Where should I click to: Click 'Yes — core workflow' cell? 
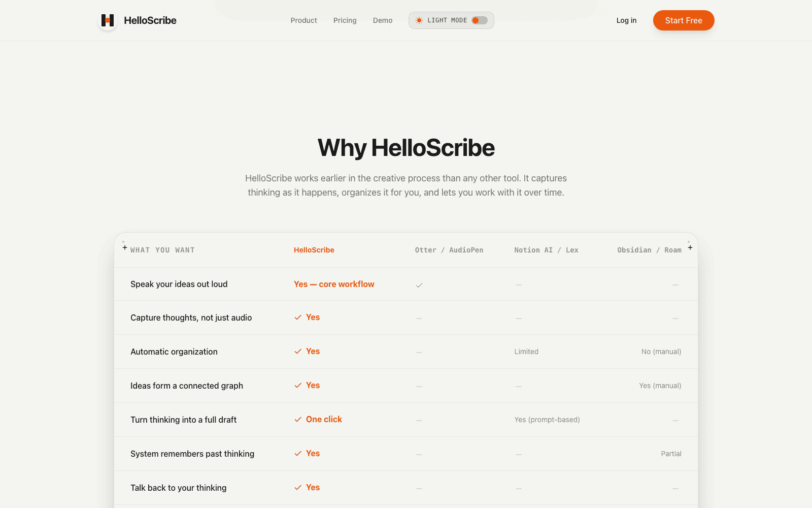334,284
